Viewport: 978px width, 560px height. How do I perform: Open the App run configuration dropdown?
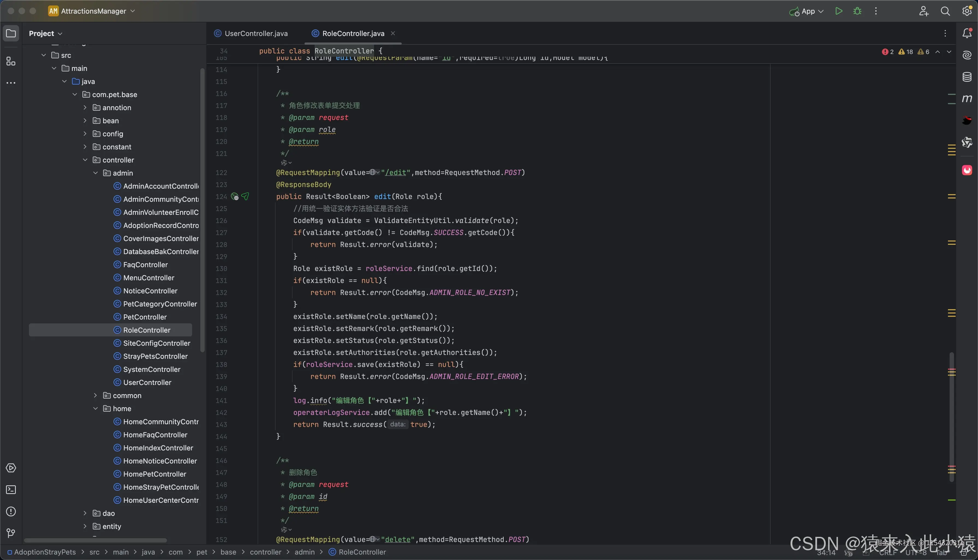pos(806,11)
